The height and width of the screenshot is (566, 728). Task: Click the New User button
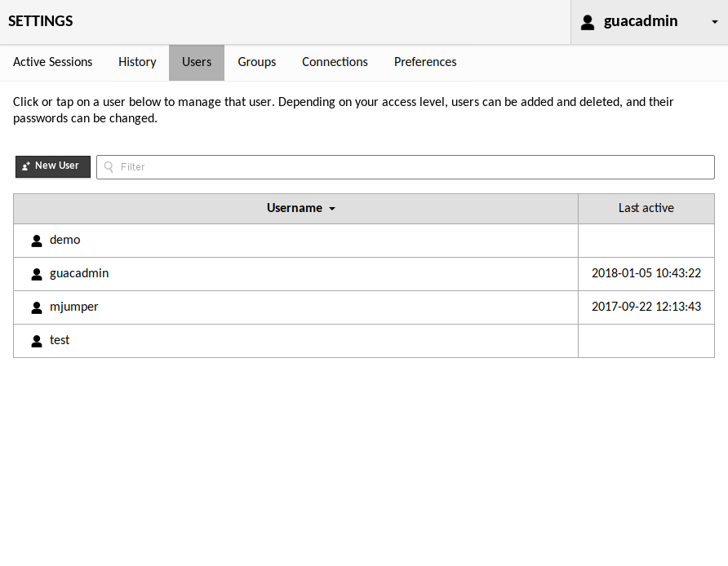(52, 166)
